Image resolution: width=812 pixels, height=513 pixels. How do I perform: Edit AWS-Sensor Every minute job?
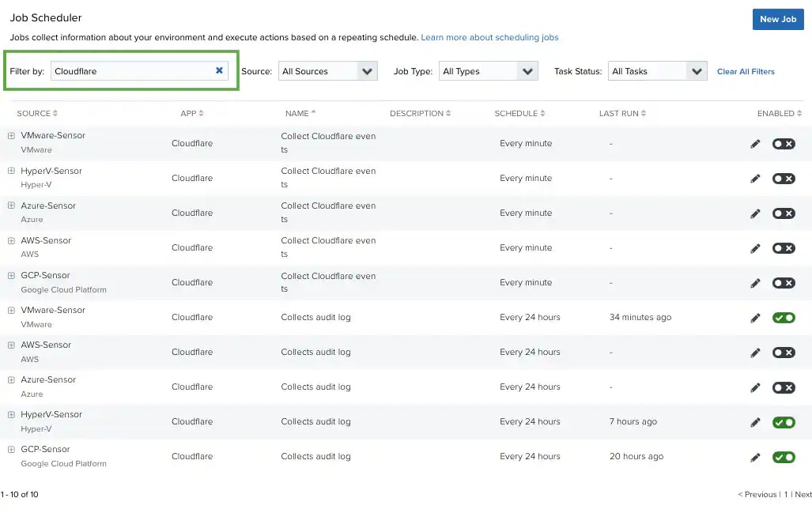pyautogui.click(x=755, y=248)
